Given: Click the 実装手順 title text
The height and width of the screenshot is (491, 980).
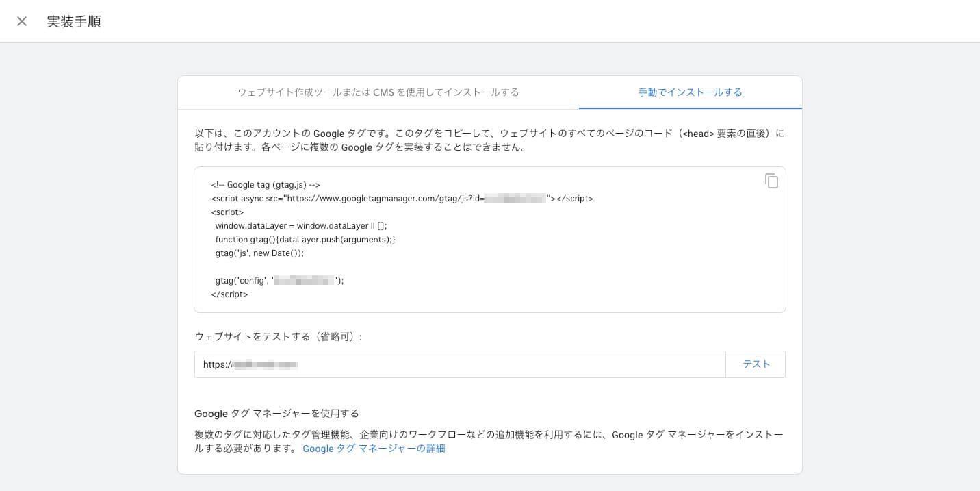Looking at the screenshot, I should point(74,21).
